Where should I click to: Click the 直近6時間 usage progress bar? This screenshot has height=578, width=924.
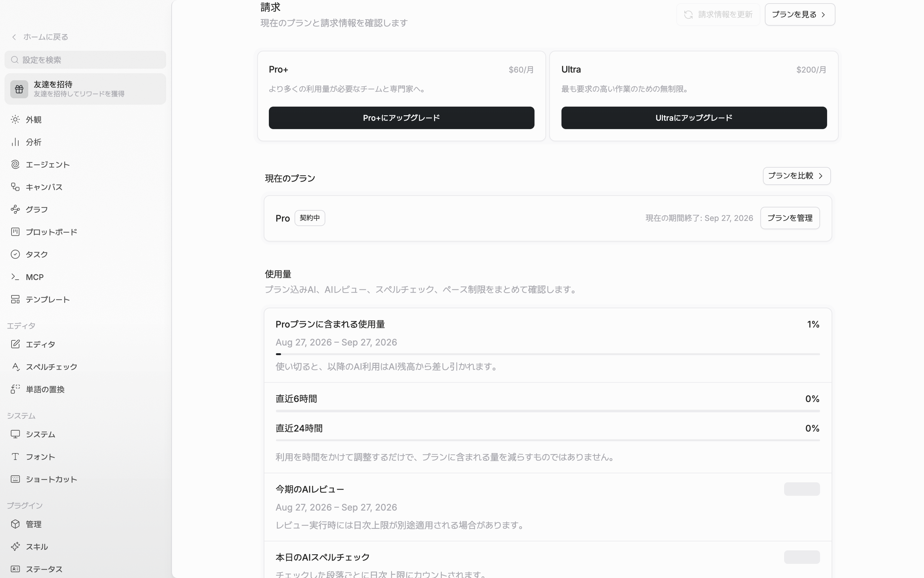coord(548,411)
